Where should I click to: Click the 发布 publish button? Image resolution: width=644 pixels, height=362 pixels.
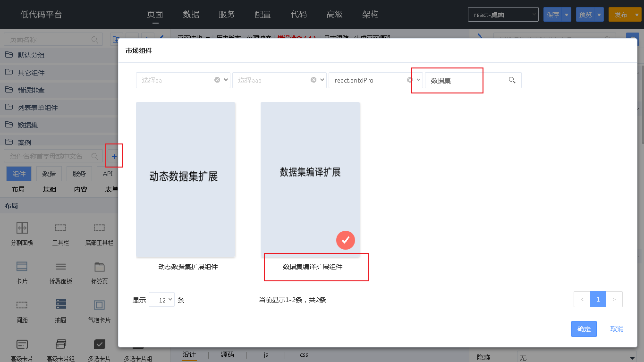pos(620,15)
